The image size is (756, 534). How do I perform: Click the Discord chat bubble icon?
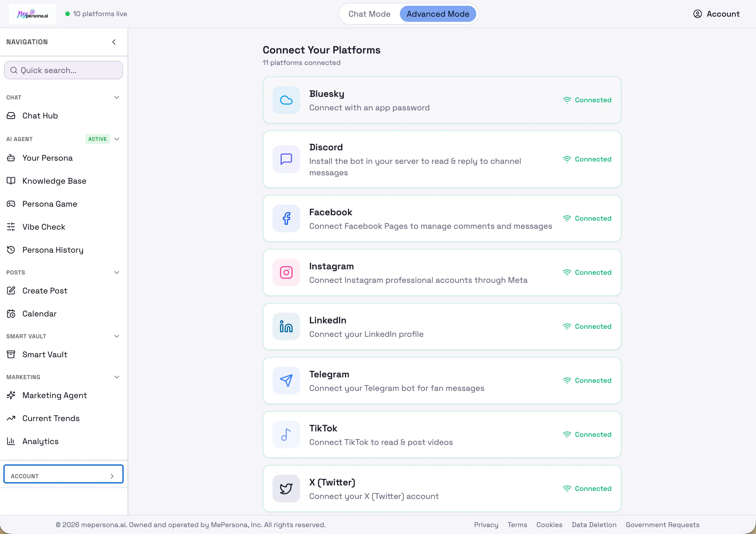click(x=286, y=159)
